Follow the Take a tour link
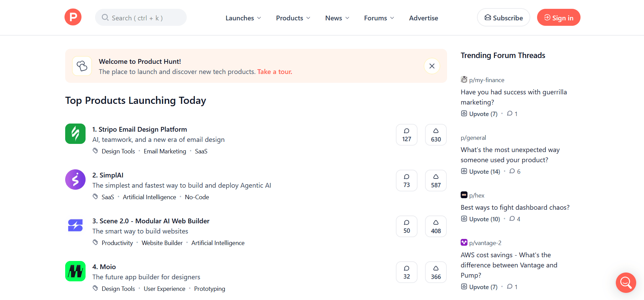 pos(275,72)
